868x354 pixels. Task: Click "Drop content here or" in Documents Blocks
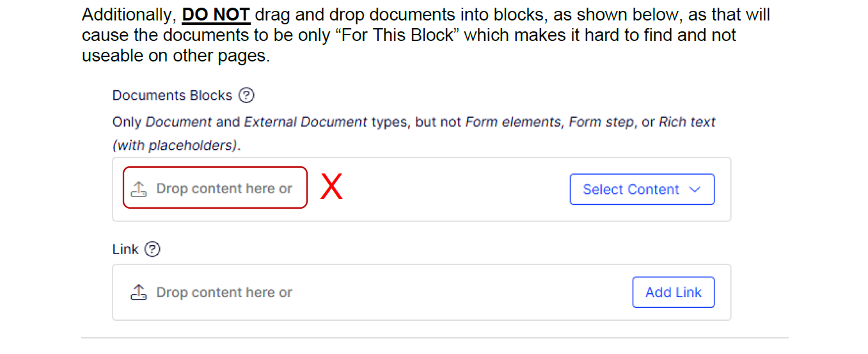[224, 189]
